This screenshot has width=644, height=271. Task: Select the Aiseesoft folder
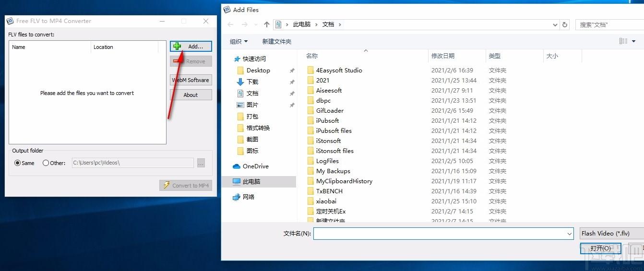[x=329, y=91]
